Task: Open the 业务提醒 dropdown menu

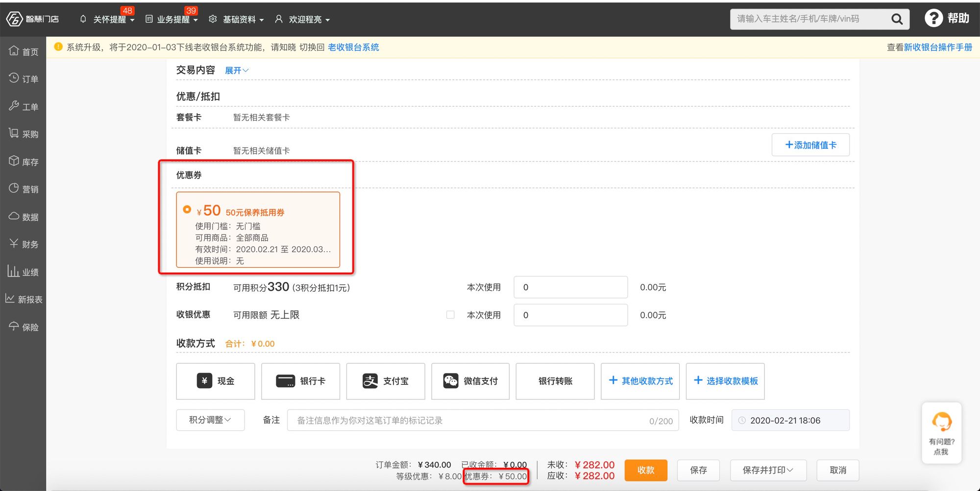Action: pos(177,20)
